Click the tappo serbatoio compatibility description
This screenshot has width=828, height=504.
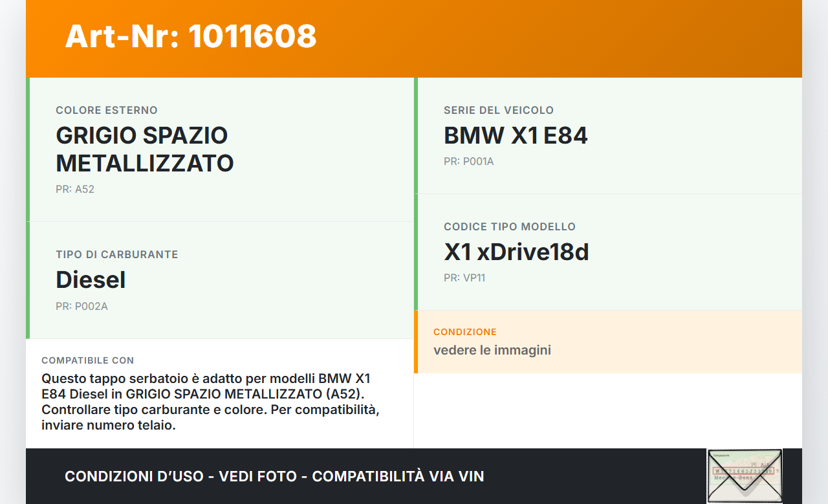coord(210,402)
